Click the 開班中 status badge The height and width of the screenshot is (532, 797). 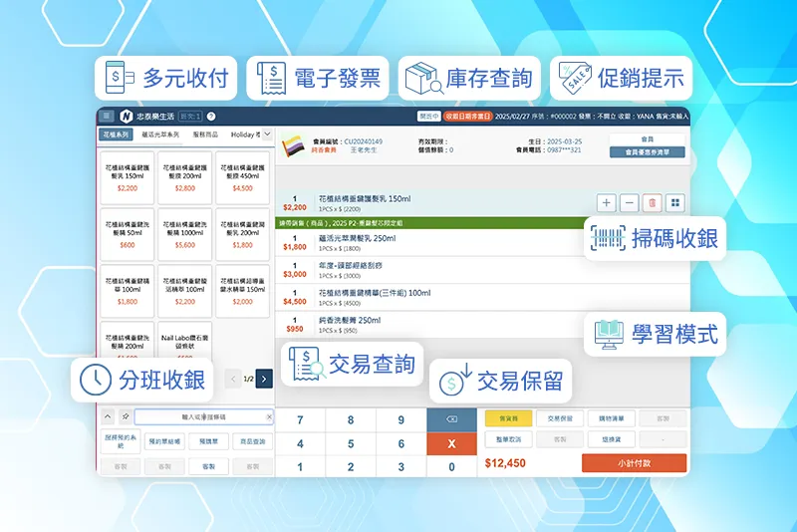429,117
